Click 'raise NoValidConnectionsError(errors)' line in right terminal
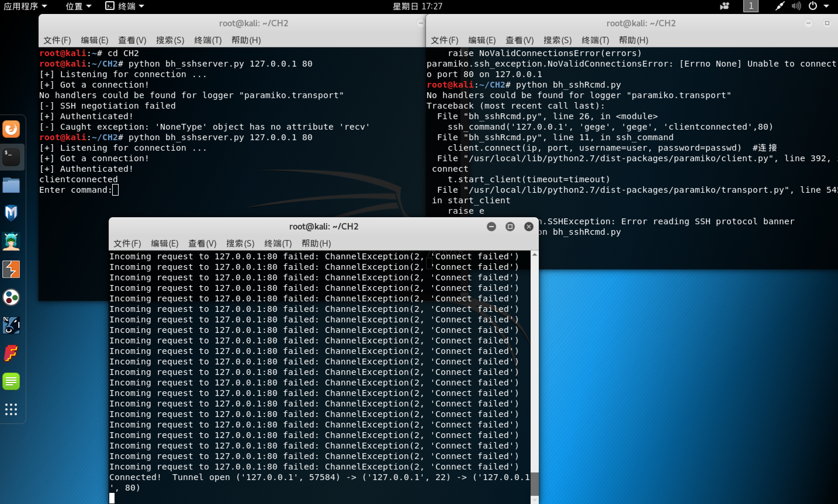Viewport: 838px width, 504px height. coord(544,53)
